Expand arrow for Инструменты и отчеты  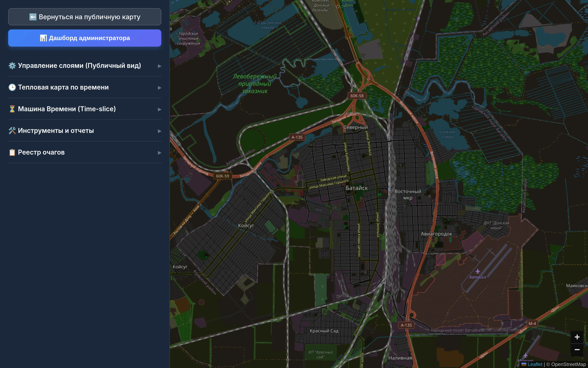coord(159,131)
